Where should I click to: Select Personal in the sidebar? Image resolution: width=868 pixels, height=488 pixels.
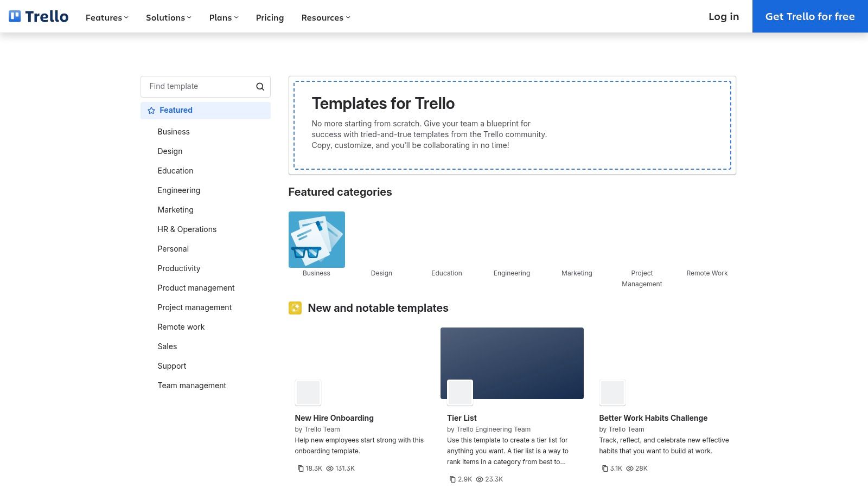[173, 249]
